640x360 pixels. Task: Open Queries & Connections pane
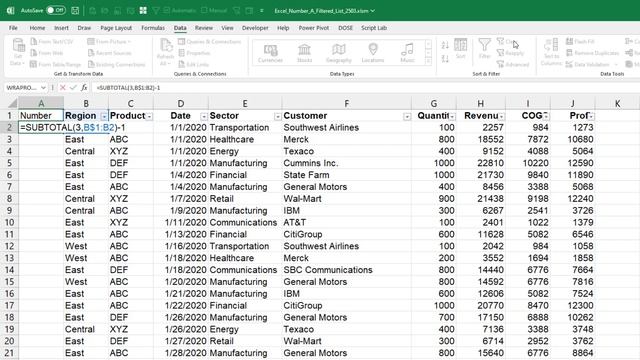pos(210,42)
